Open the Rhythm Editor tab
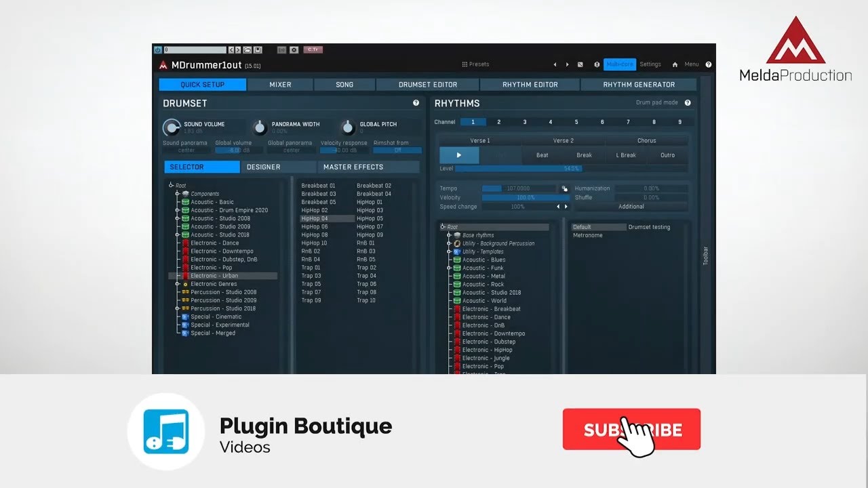 [530, 84]
